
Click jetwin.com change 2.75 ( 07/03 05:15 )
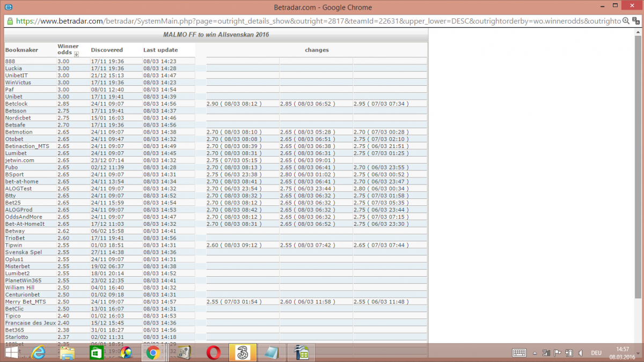point(234,160)
